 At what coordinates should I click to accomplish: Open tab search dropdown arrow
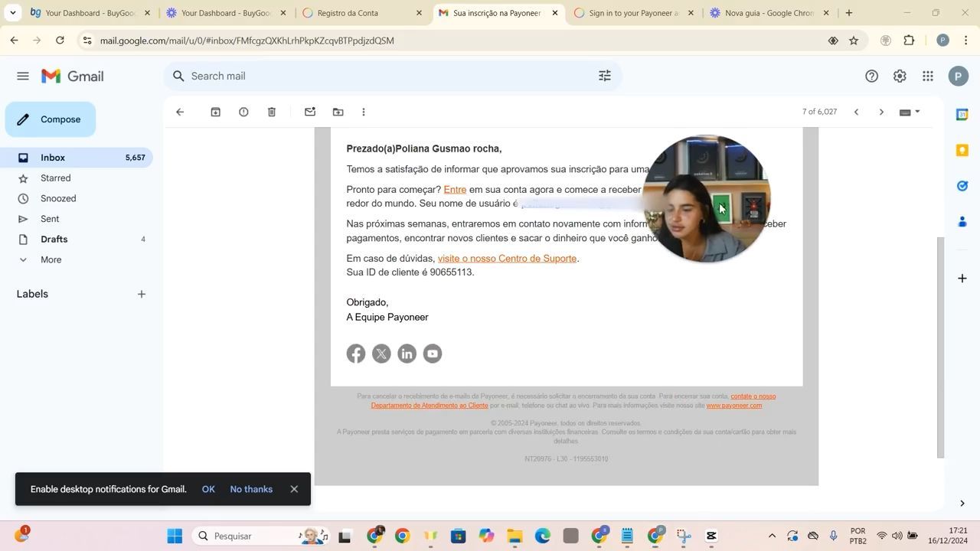click(12, 13)
